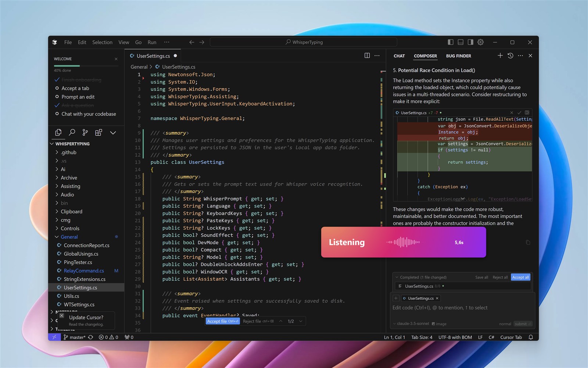Start a new chat with the plus icon
This screenshot has height=368, width=588.
pyautogui.click(x=500, y=56)
